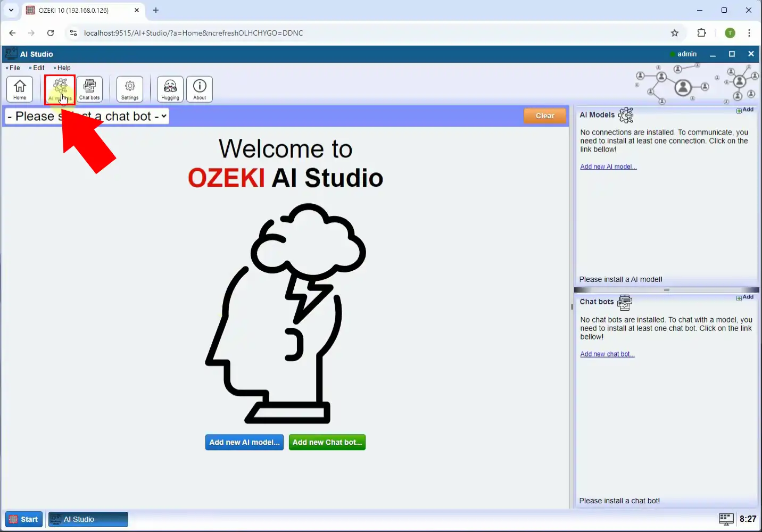
Task: Follow the 'Add new AI model...' link
Action: coord(608,167)
